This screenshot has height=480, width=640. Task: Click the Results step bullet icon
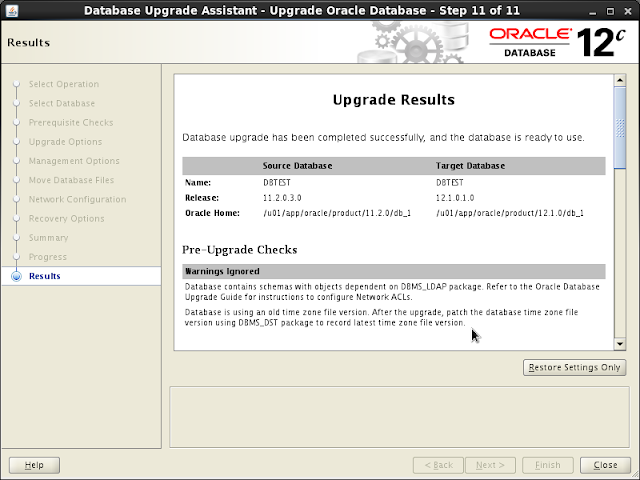[16, 276]
